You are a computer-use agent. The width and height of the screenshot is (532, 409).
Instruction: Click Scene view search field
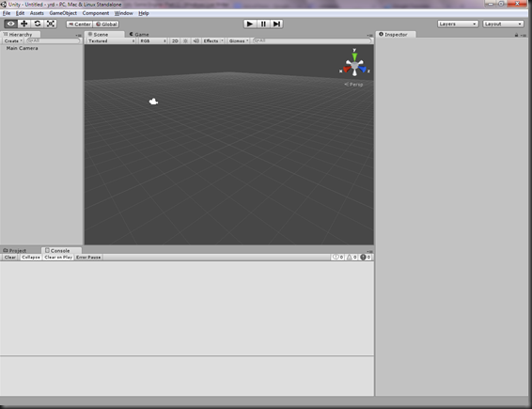[x=312, y=40]
